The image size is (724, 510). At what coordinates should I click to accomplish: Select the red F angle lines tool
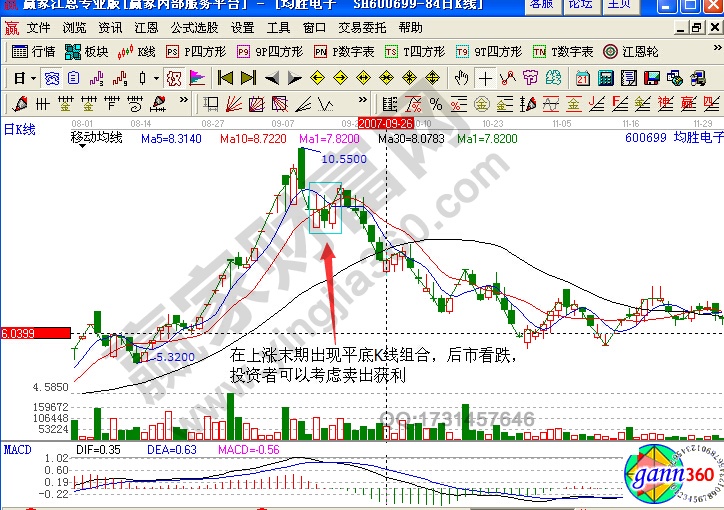[x=619, y=104]
